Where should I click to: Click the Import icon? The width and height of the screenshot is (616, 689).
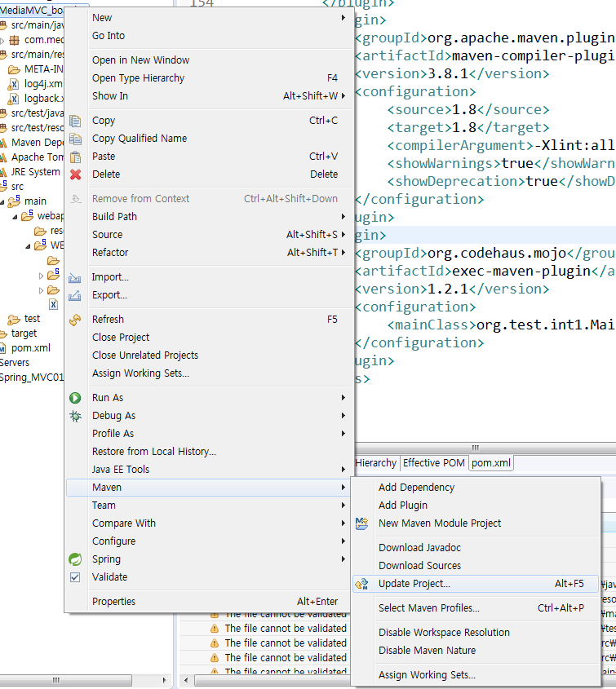click(75, 278)
